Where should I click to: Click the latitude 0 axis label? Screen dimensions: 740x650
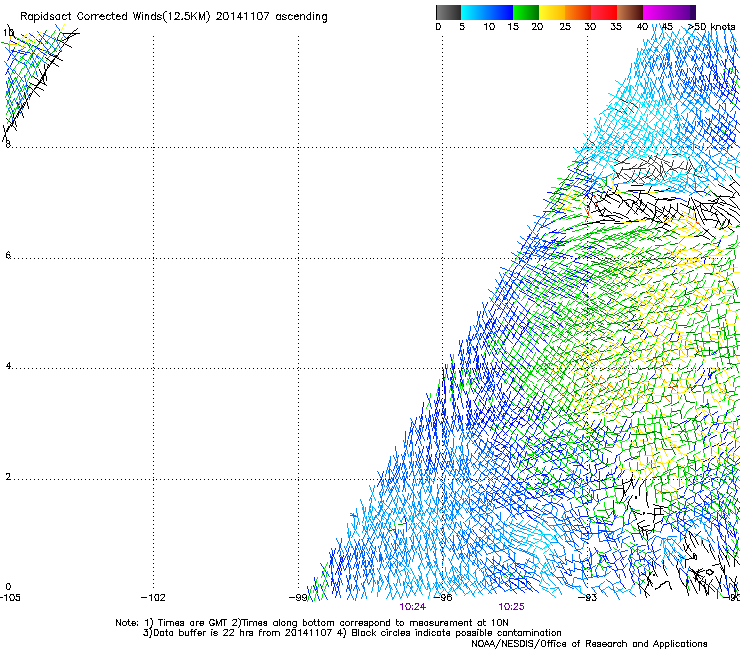click(8, 587)
